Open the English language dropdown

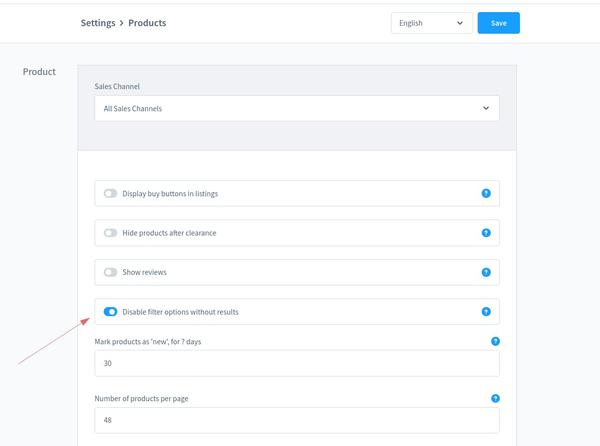click(x=431, y=23)
